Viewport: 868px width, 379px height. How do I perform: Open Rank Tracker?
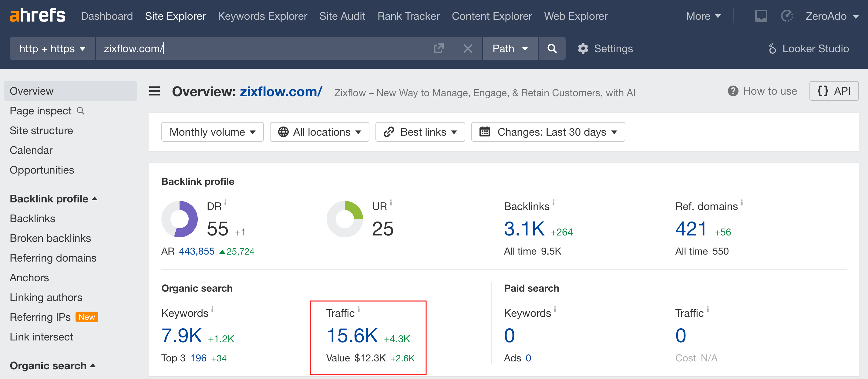pyautogui.click(x=409, y=16)
